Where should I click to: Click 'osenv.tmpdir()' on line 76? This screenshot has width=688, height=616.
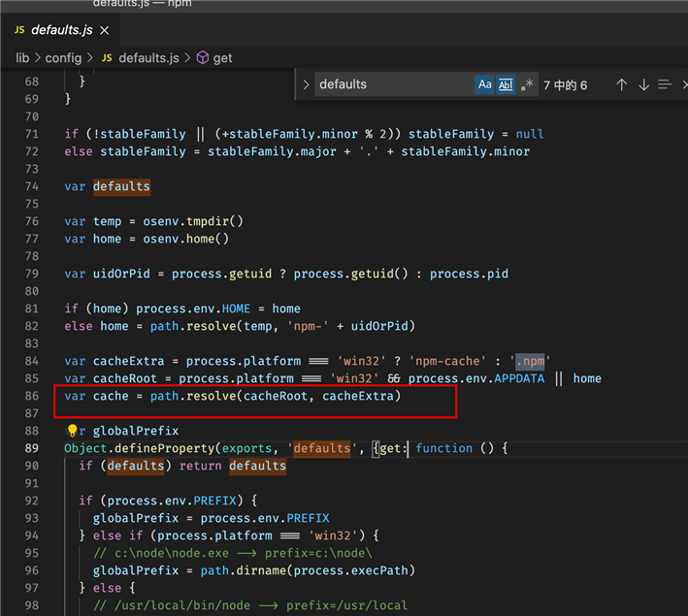193,221
